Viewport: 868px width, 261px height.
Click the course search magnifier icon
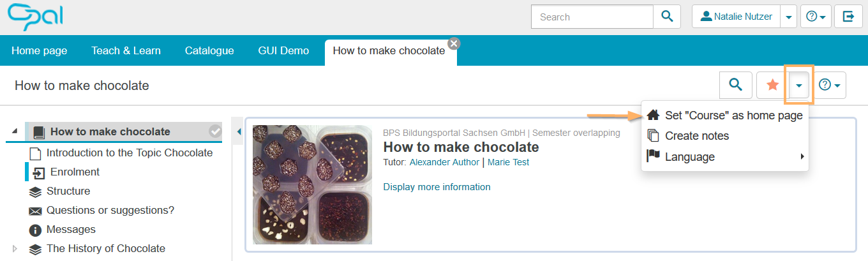[x=735, y=85]
